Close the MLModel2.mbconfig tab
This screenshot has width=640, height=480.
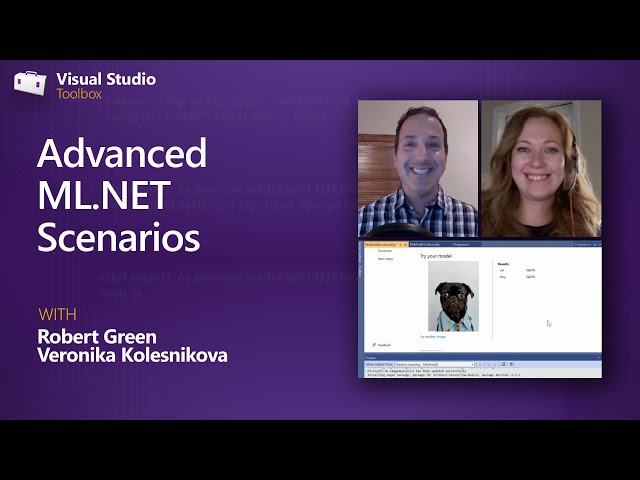[405, 245]
